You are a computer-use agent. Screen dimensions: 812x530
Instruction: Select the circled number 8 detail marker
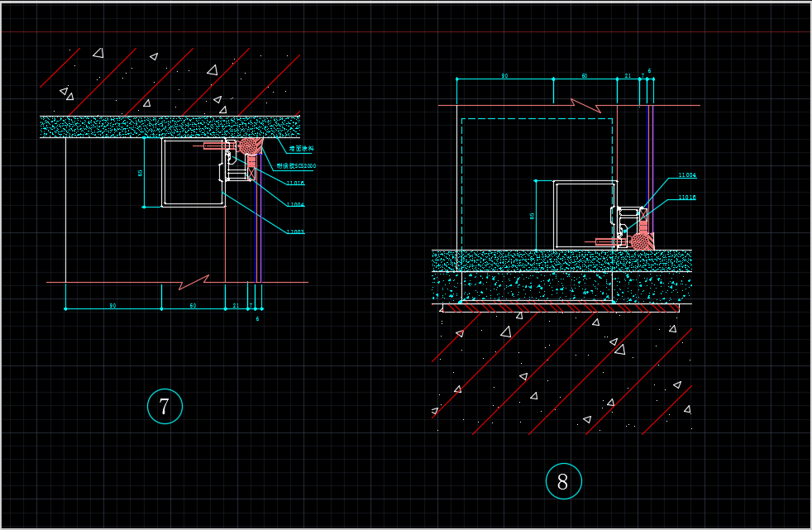coord(563,481)
